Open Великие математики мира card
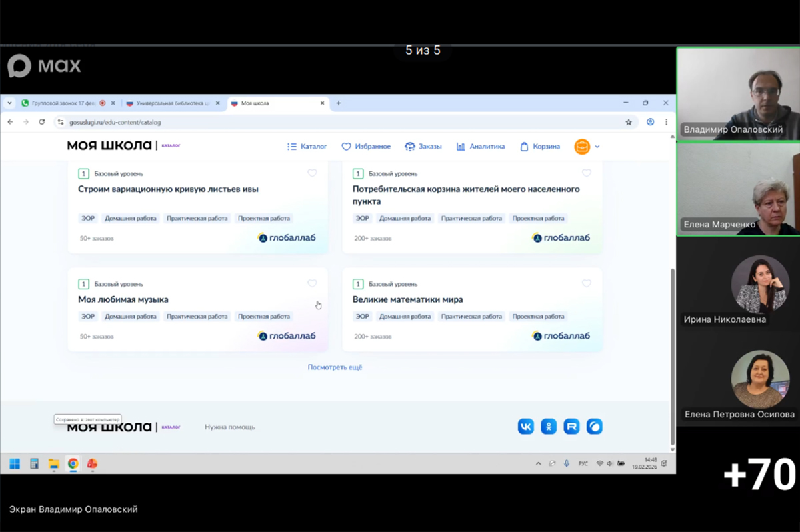Viewport: 800px width, 532px height. tap(407, 299)
